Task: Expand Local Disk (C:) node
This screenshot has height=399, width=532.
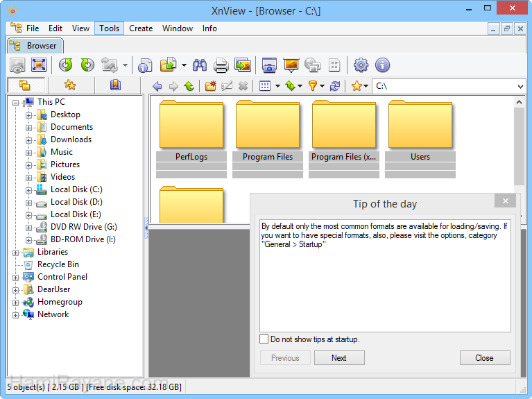Action: [x=28, y=190]
